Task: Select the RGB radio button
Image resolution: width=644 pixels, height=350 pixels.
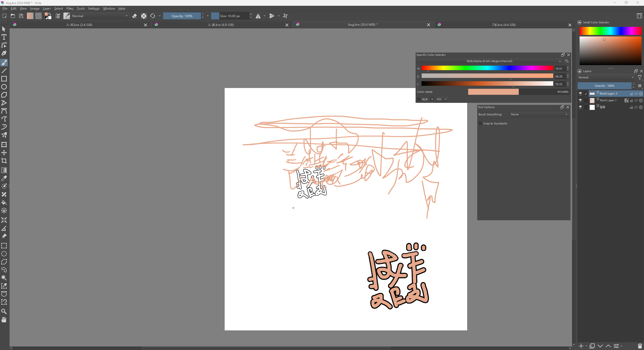Action: click(x=419, y=99)
